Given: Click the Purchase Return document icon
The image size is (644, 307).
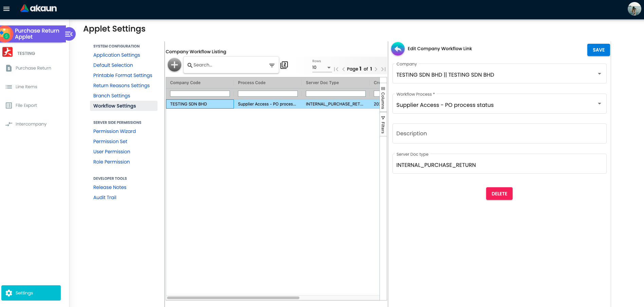Looking at the screenshot, I should (9, 68).
